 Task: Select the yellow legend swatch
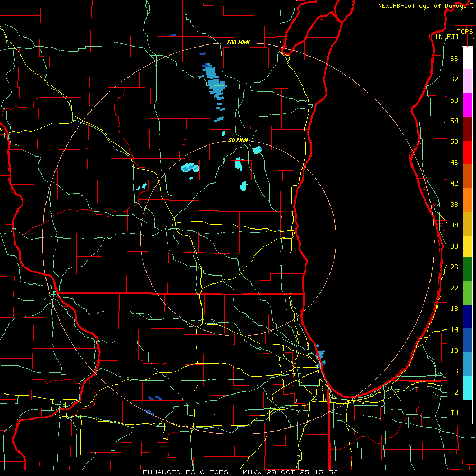click(x=467, y=246)
